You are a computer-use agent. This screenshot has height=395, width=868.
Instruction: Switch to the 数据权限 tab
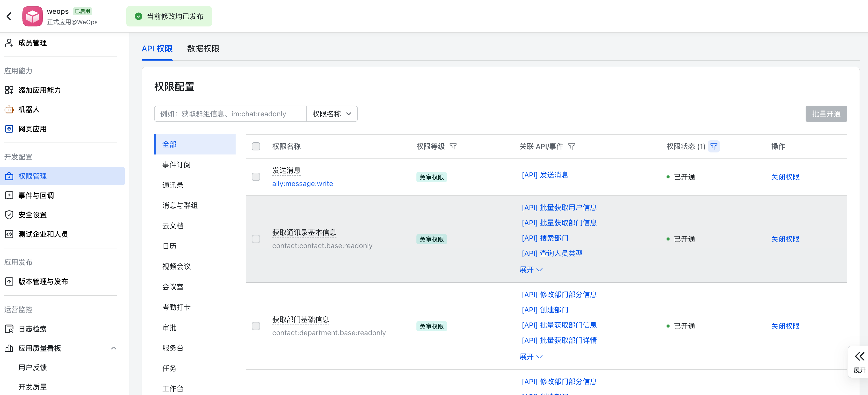[x=203, y=49]
